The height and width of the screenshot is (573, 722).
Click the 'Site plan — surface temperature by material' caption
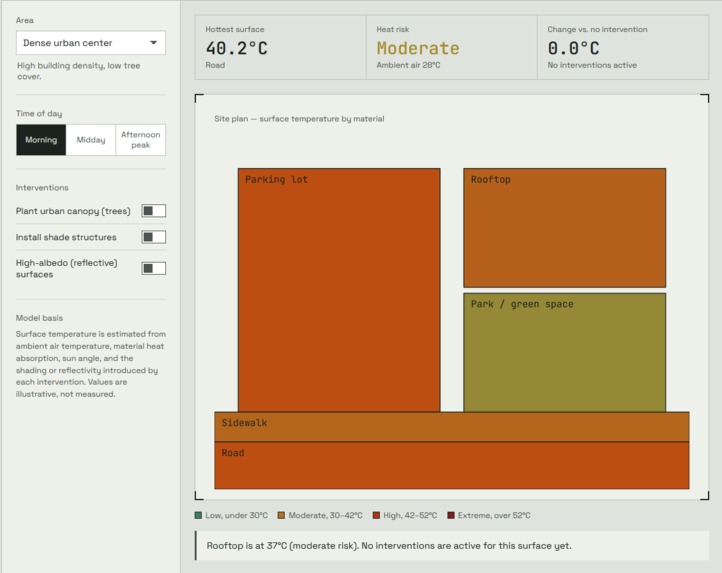pos(299,119)
